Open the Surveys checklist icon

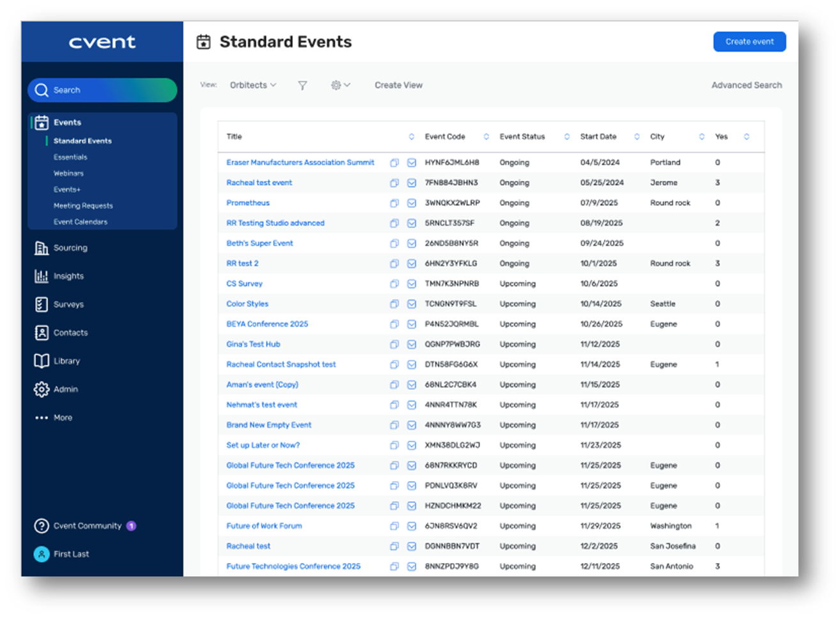(x=42, y=304)
